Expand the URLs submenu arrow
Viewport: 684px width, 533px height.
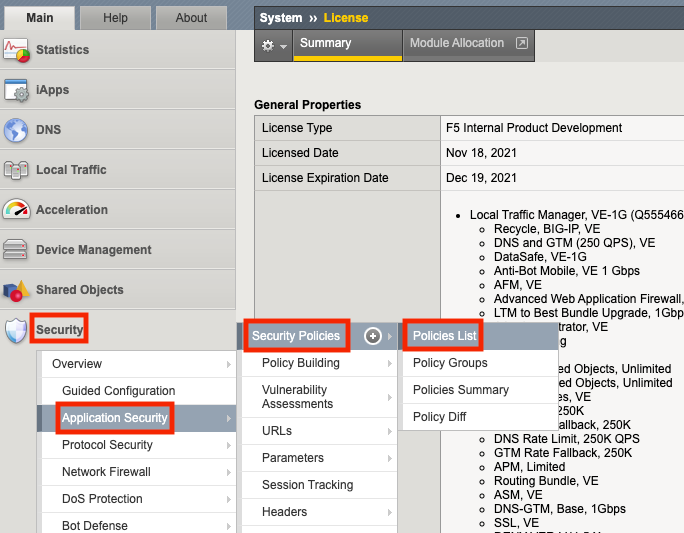(x=390, y=431)
